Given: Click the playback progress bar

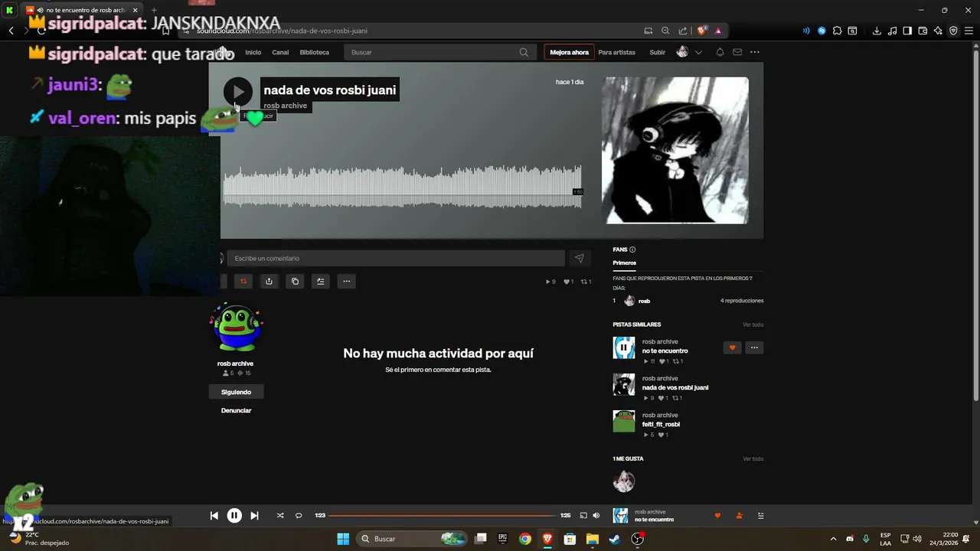Looking at the screenshot, I should click(x=443, y=516).
